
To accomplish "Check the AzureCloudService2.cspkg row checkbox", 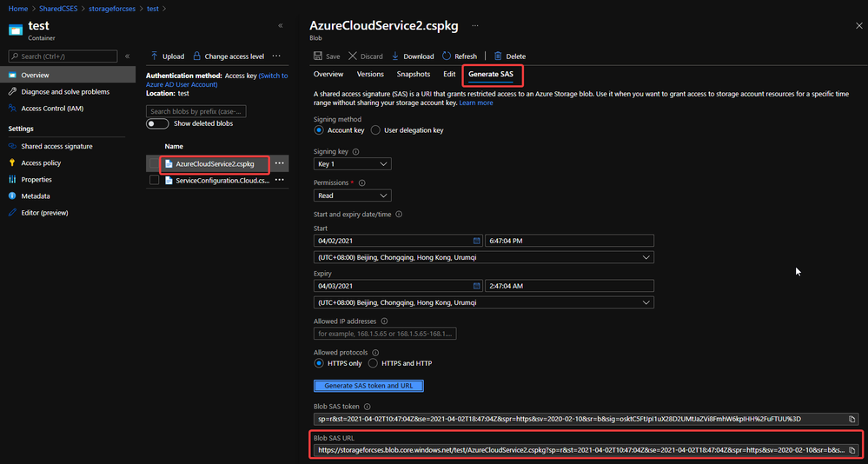I will click(155, 164).
